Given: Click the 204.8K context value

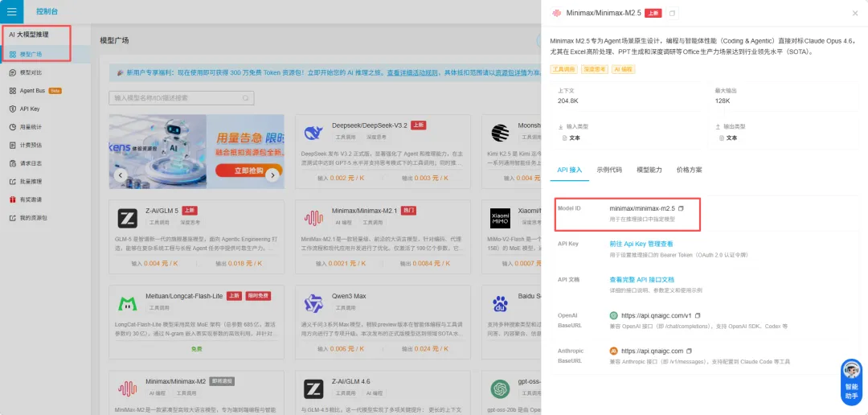Looking at the screenshot, I should [568, 101].
